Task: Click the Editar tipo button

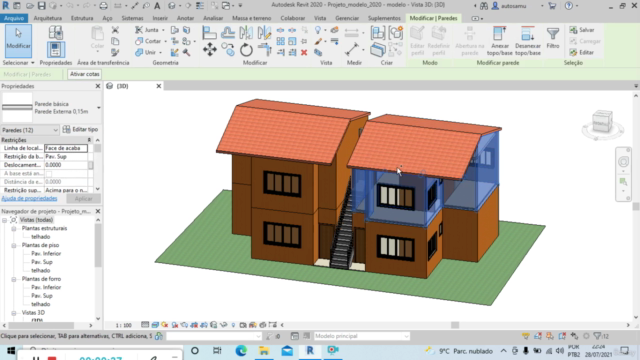Action: pos(81,130)
